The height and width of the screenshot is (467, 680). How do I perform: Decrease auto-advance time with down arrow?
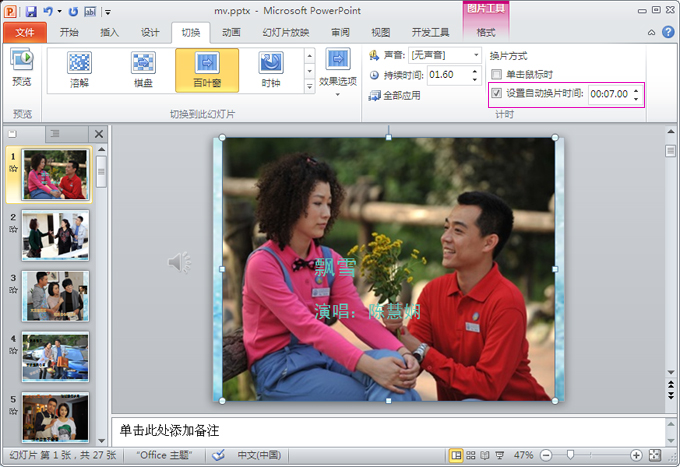coord(636,98)
